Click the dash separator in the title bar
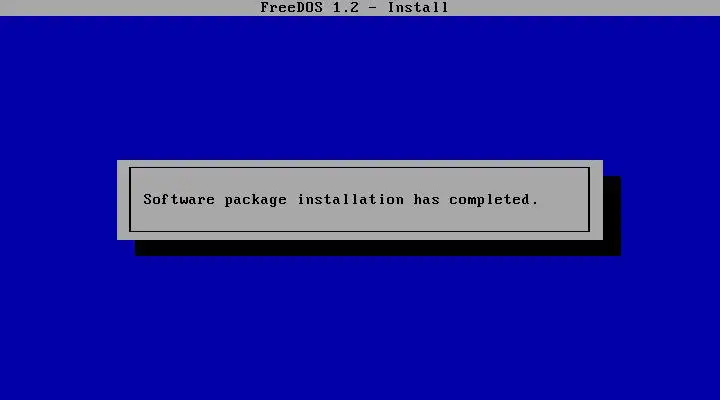Viewport: 720px width, 400px height. click(x=373, y=8)
